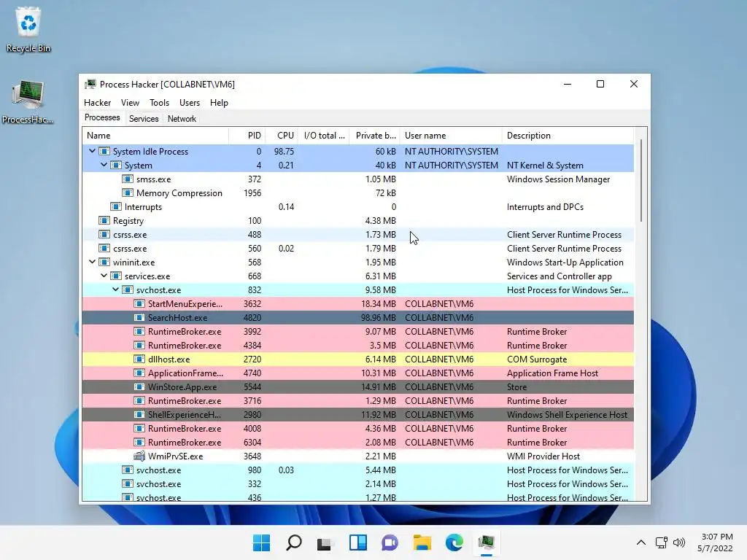Image resolution: width=747 pixels, height=560 pixels.
Task: Click the 98.96 MB private bytes cell
Action: (379, 318)
